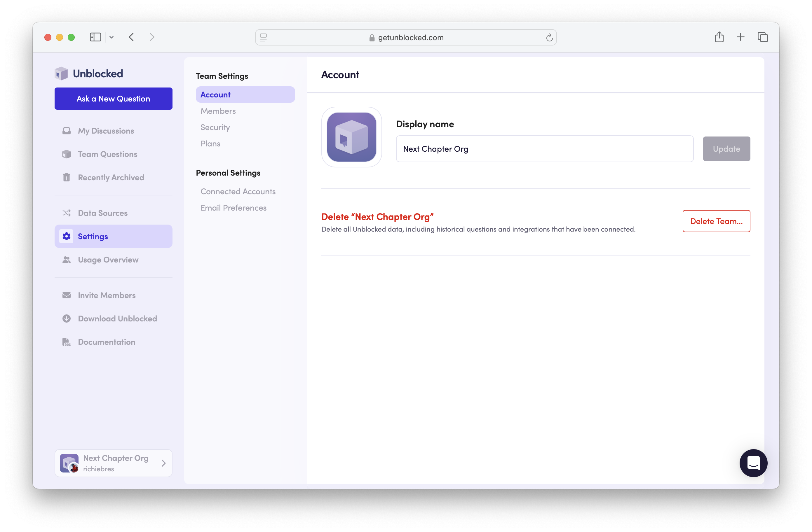The image size is (812, 532).
Task: Go forward with Safari forward arrow
Action: [x=152, y=37]
